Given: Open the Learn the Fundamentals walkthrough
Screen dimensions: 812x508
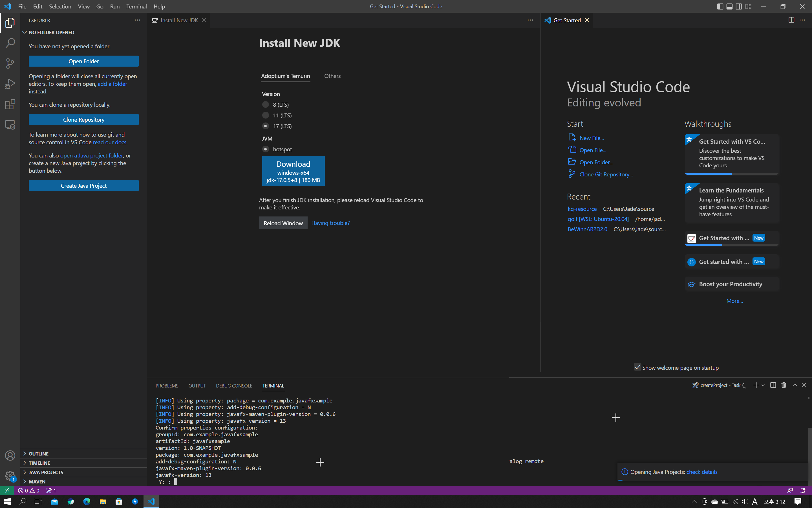Looking at the screenshot, I should 731,203.
